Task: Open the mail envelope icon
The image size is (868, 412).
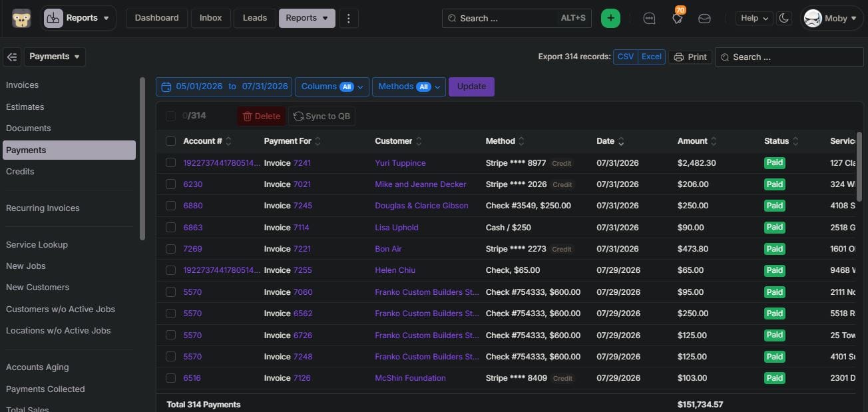Action: (x=704, y=19)
